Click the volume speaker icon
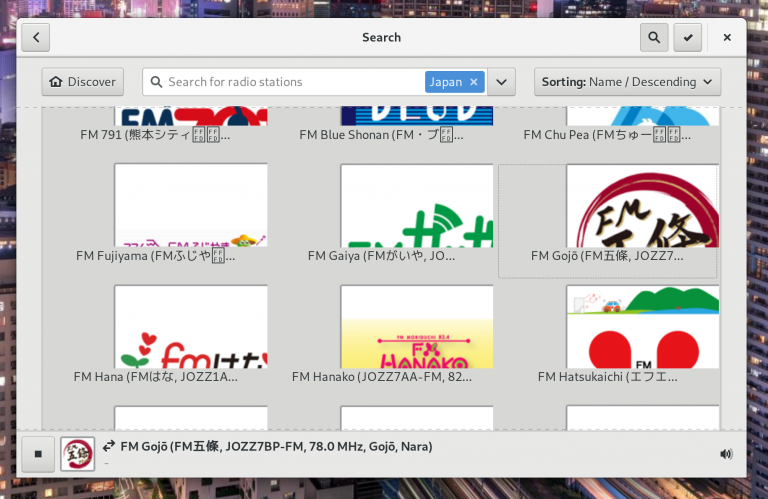The width and height of the screenshot is (768, 499). coord(726,454)
